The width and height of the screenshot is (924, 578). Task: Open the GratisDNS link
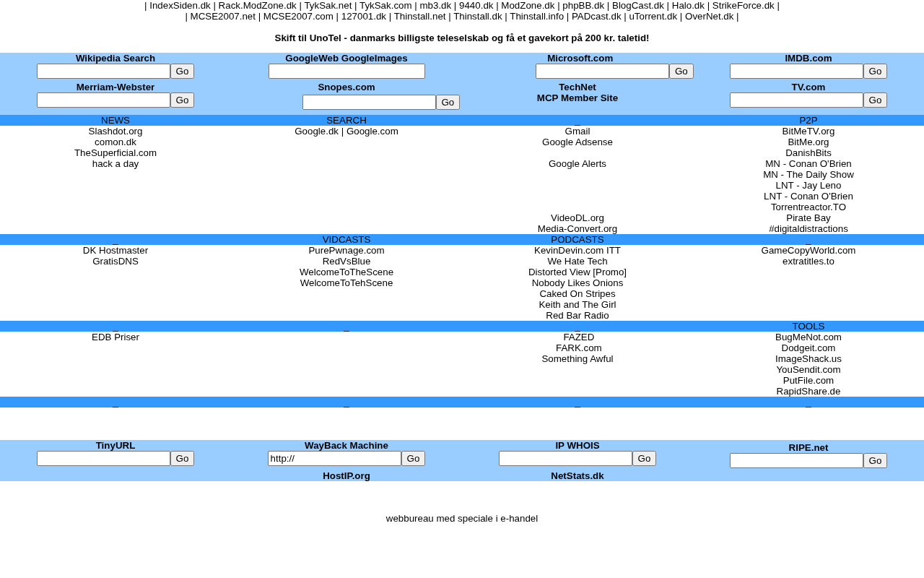(x=115, y=262)
